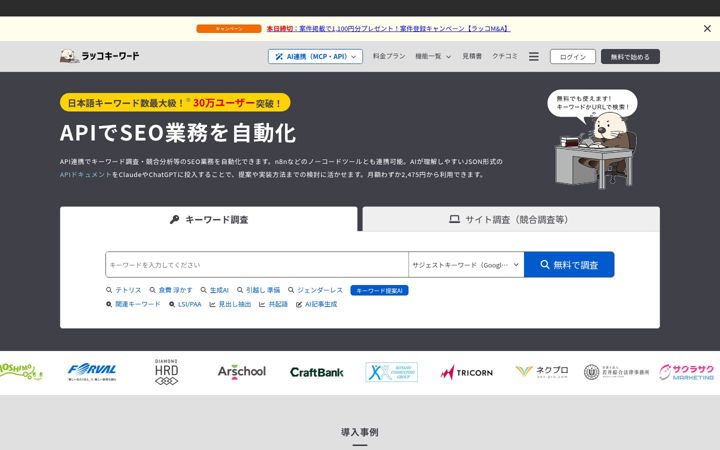Screen dimensions: 720x450
Task: Open the 料金プラン menu item
Action: pyautogui.click(x=389, y=56)
